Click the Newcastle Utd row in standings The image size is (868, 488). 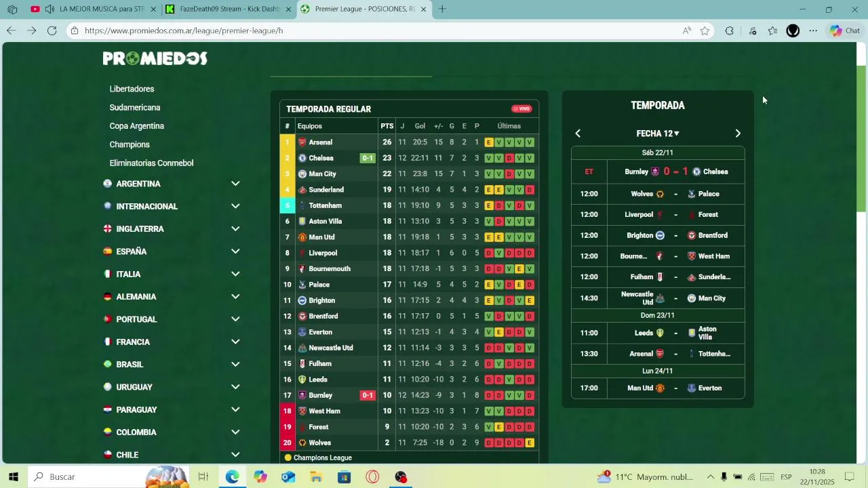tap(410, 348)
